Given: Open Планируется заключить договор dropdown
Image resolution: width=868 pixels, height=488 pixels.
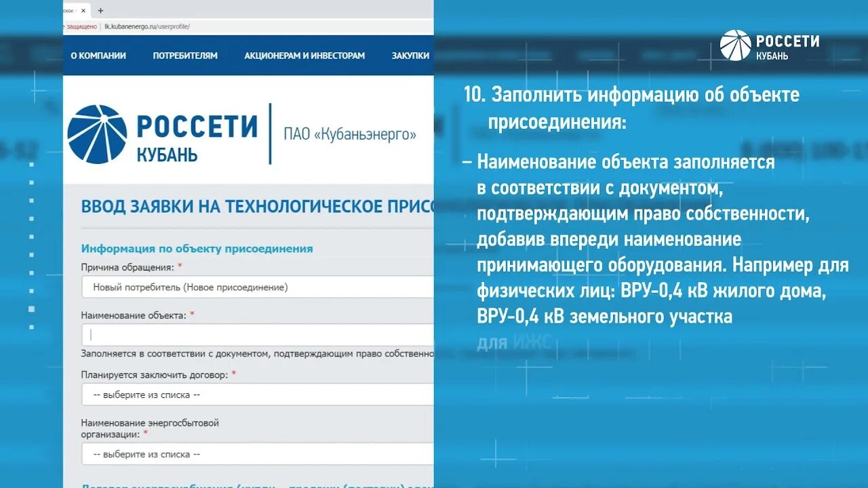Looking at the screenshot, I should tap(257, 394).
